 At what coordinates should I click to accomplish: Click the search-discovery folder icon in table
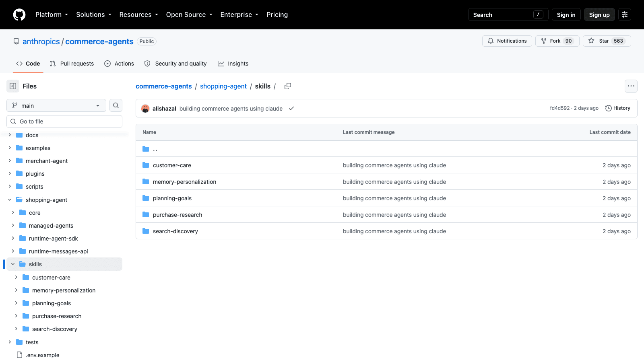[146, 231]
